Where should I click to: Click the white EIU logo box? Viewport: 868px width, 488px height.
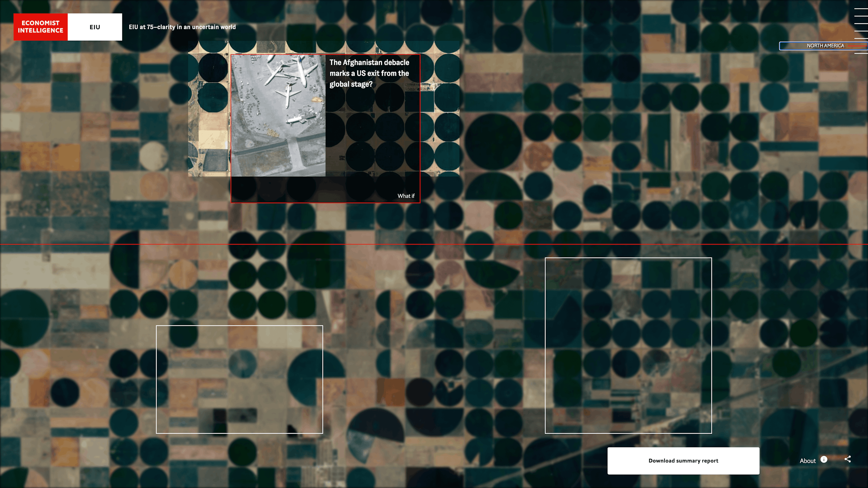(95, 27)
